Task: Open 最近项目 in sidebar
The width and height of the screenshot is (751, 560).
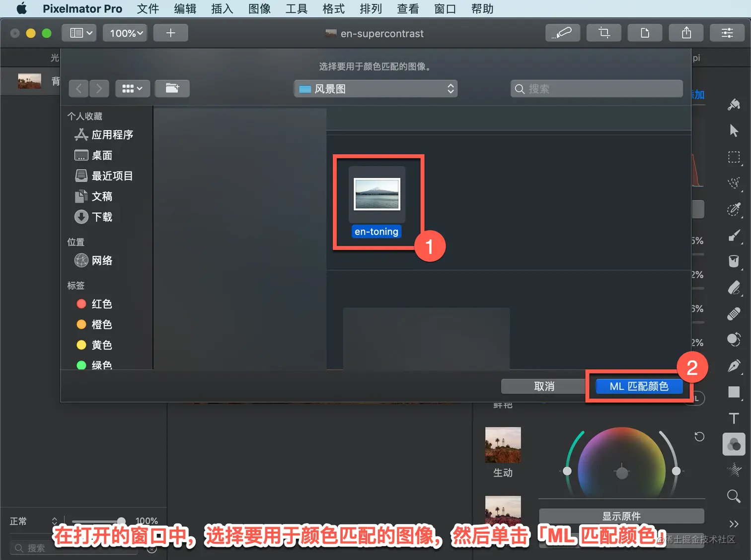Action: pos(103,176)
